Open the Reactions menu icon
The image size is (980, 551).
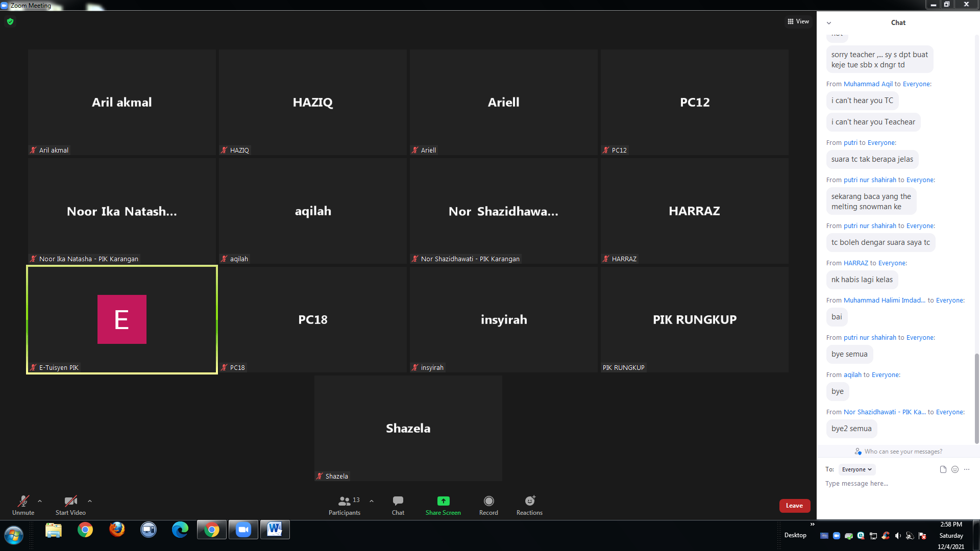coord(529,501)
